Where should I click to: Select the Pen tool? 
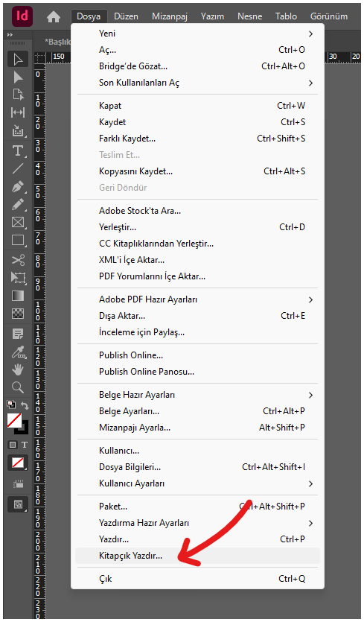pos(18,186)
